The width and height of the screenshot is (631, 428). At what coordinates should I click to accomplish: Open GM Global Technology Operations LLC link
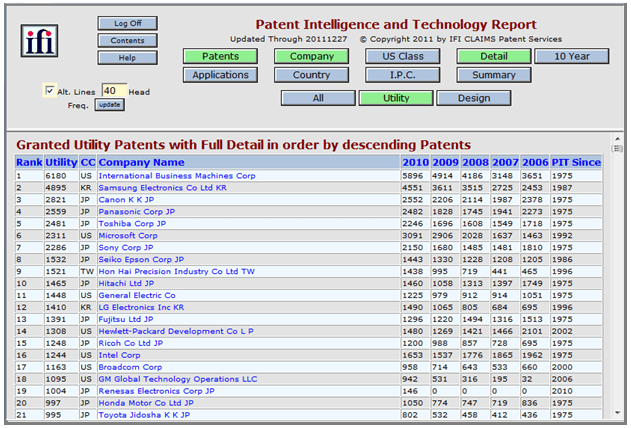tap(178, 379)
